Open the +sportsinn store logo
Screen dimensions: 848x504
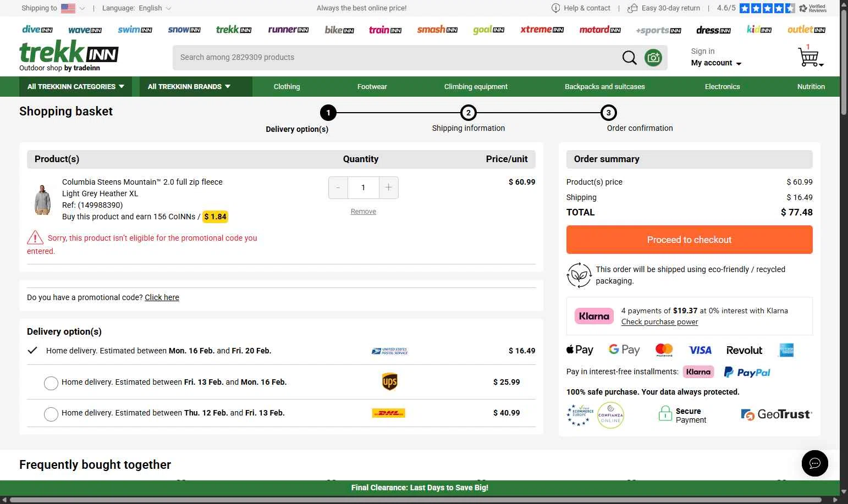[x=658, y=30]
